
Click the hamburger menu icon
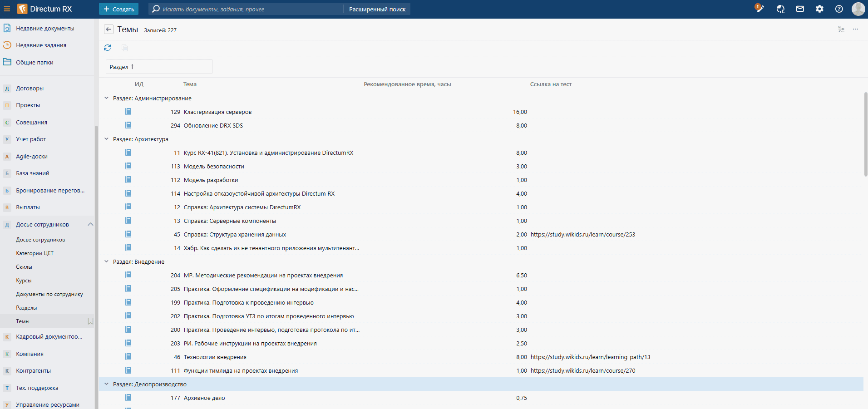pyautogui.click(x=7, y=9)
